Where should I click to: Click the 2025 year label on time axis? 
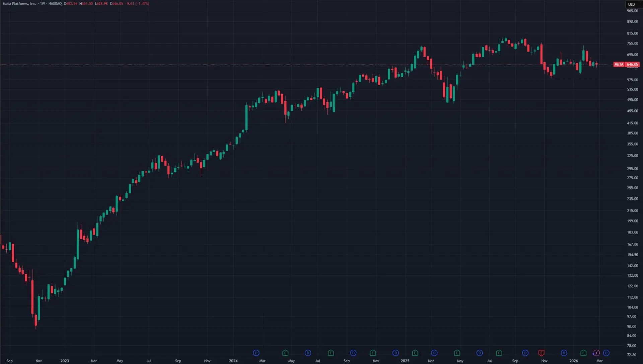[405, 361]
